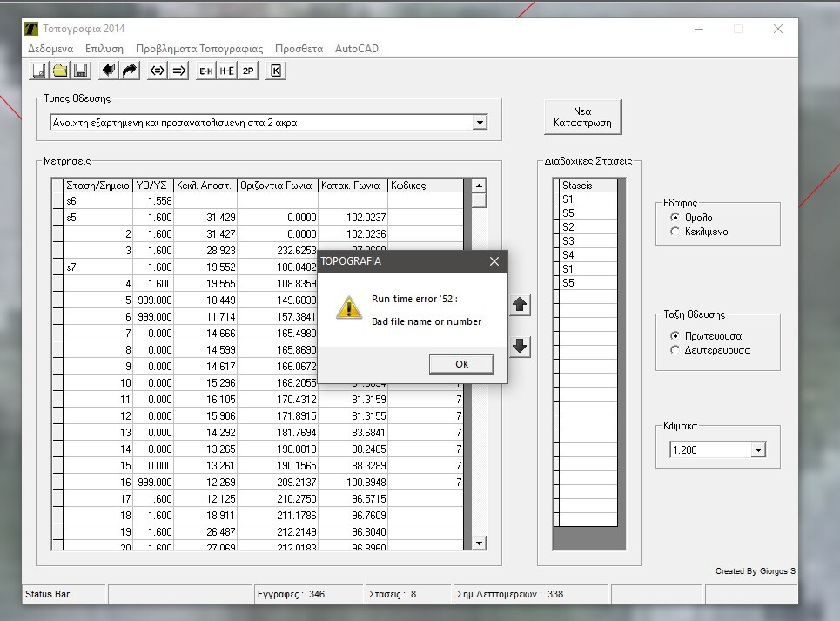Click the Εγγραφες: 346 status bar entry
Image resolution: width=840 pixels, height=621 pixels.
point(308,594)
